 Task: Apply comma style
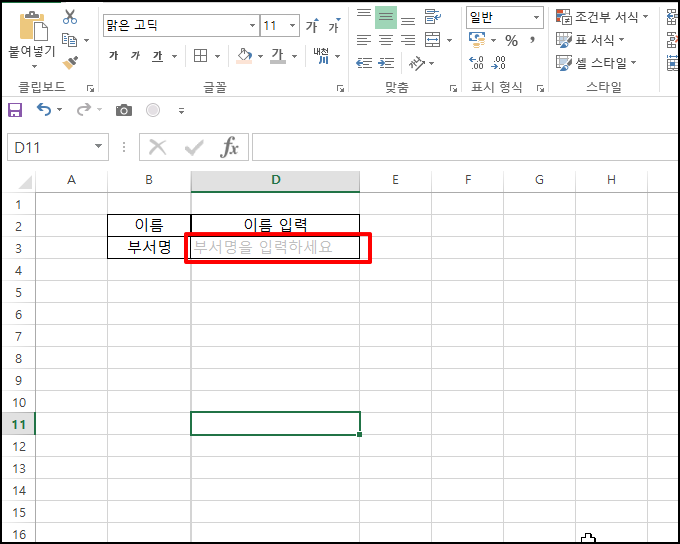point(532,40)
